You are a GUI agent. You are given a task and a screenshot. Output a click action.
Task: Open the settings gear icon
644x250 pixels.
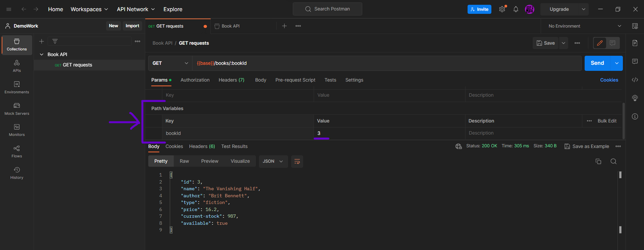(502, 9)
